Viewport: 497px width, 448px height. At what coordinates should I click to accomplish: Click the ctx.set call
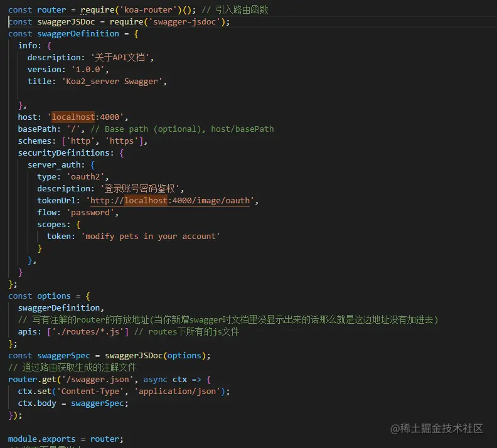pos(35,392)
